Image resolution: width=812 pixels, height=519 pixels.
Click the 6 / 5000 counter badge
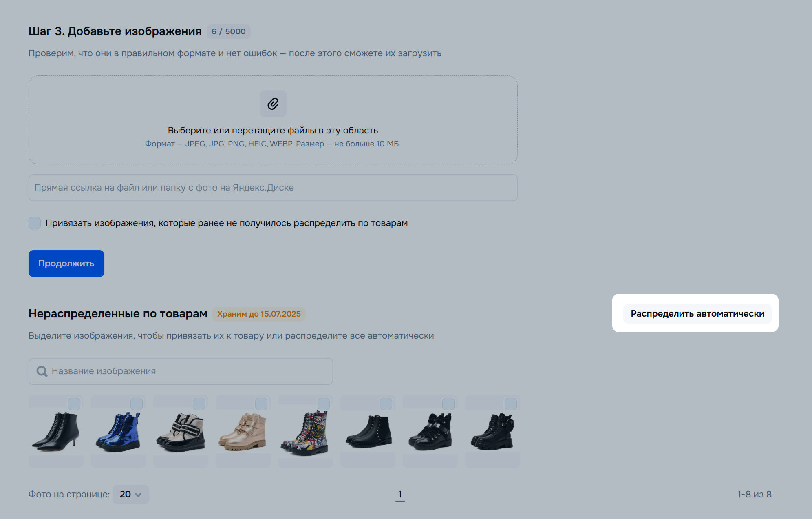click(x=229, y=32)
